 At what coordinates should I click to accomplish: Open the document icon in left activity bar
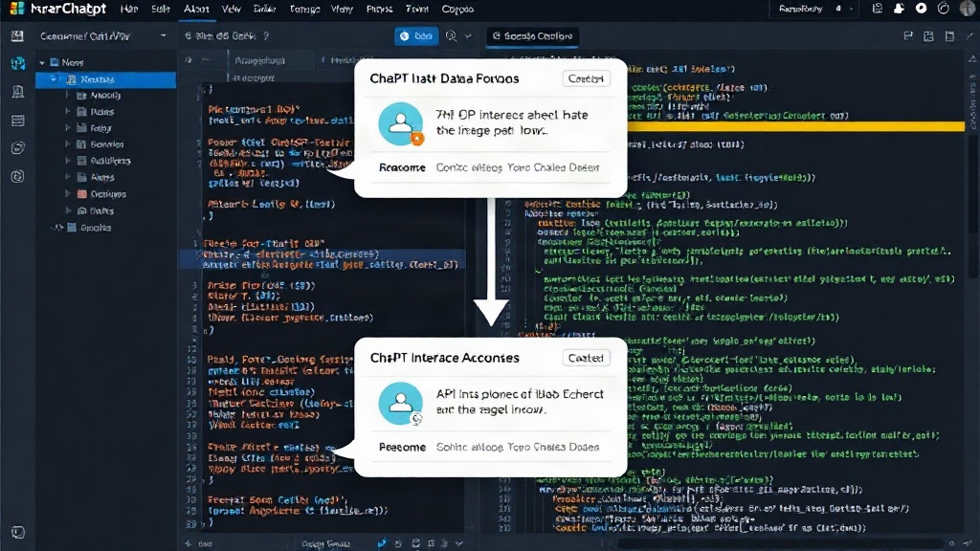18,92
